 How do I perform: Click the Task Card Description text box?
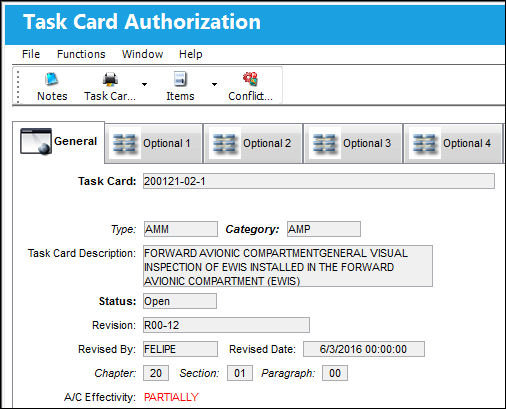tap(288, 266)
